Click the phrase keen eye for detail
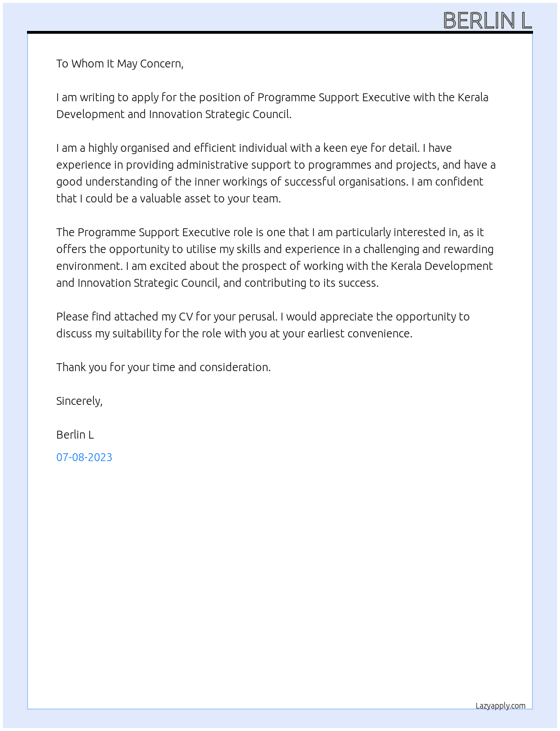The height and width of the screenshot is (731, 560). (x=371, y=148)
